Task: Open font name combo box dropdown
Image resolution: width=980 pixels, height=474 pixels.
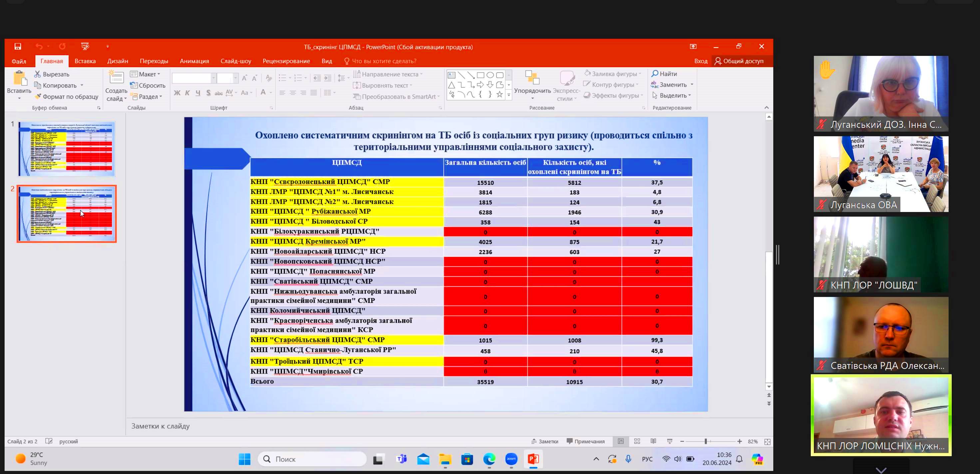Action: pos(213,78)
